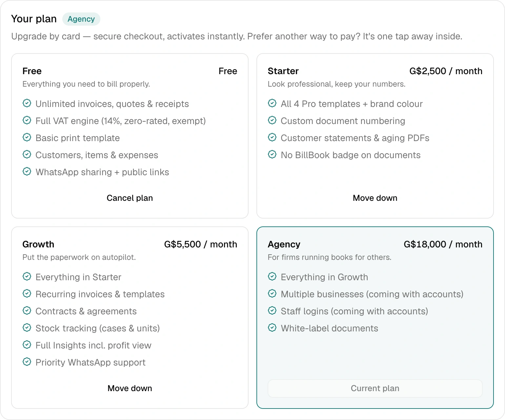Image resolution: width=505 pixels, height=420 pixels.
Task: Click the check icon beside WhatsApp sharing
Action: (x=27, y=172)
